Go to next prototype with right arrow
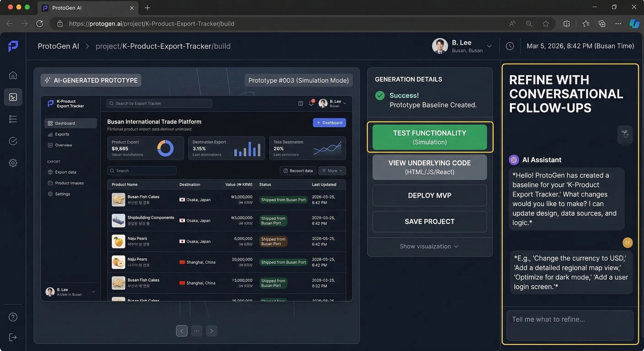Image resolution: width=644 pixels, height=351 pixels. point(212,331)
